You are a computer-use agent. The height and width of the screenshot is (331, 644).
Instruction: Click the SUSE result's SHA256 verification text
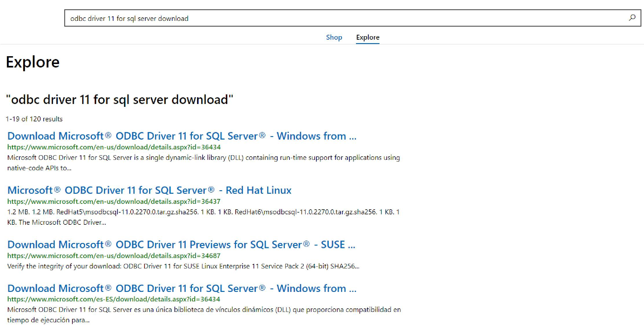click(184, 266)
